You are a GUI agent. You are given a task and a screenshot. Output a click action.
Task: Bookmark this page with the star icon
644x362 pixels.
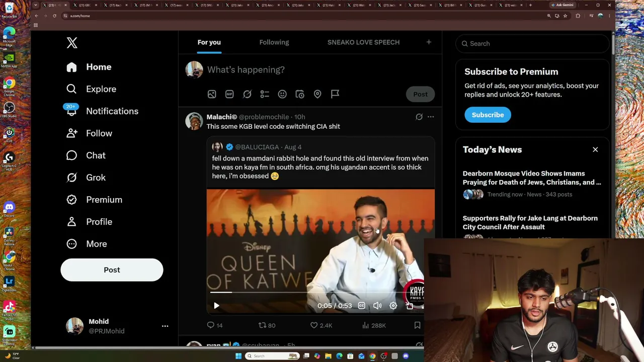[565, 16]
